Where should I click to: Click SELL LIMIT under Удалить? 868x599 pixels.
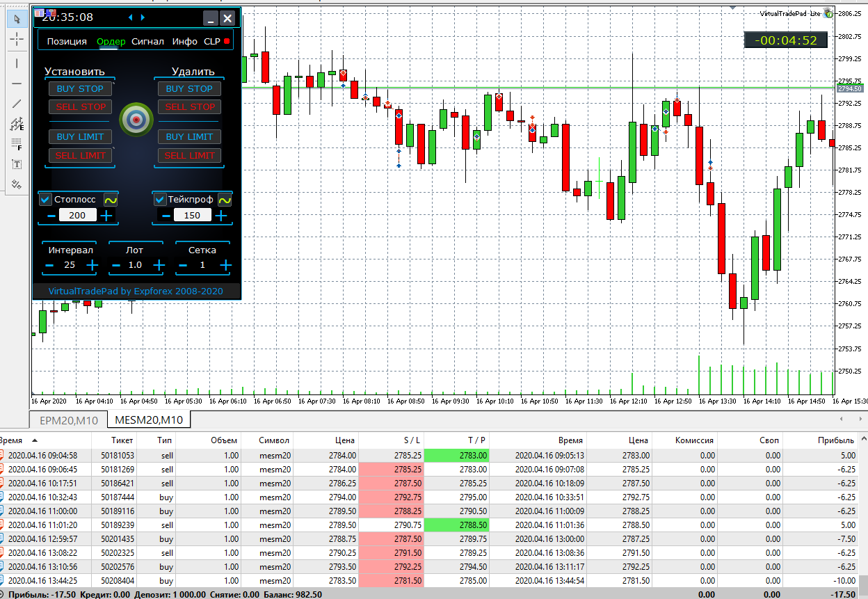click(x=189, y=156)
